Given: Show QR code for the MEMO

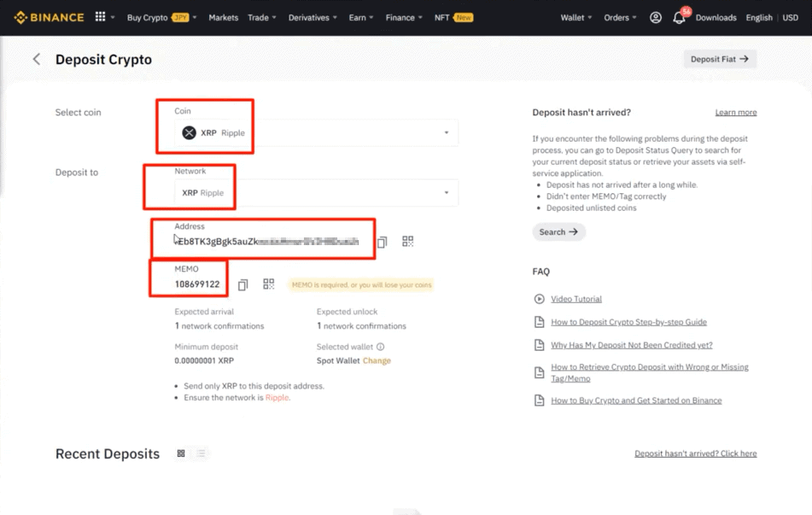Looking at the screenshot, I should pyautogui.click(x=269, y=284).
